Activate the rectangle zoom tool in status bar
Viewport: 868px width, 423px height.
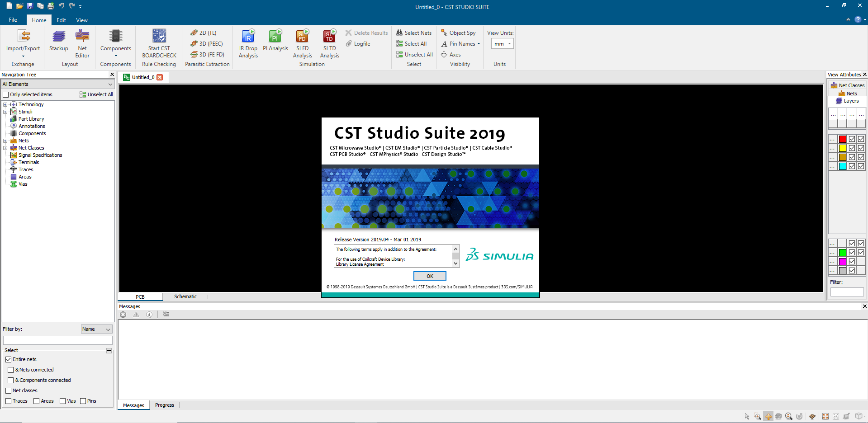pos(758,416)
